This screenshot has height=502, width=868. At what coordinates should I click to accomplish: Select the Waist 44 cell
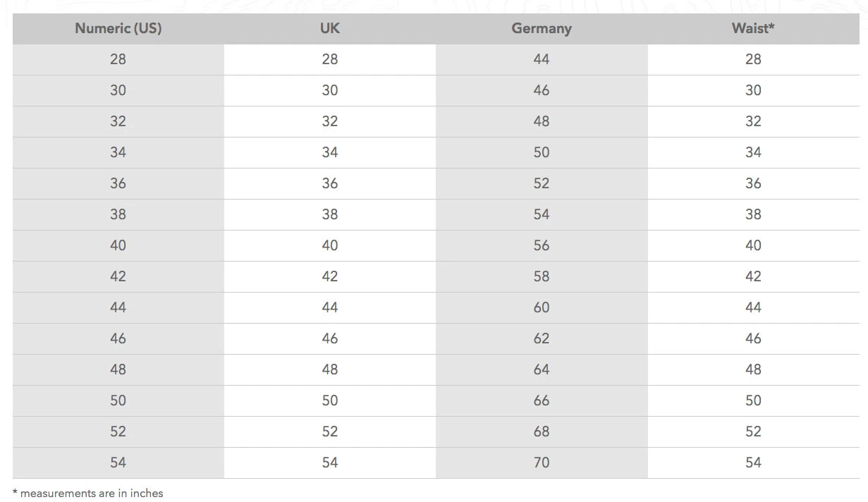point(753,307)
